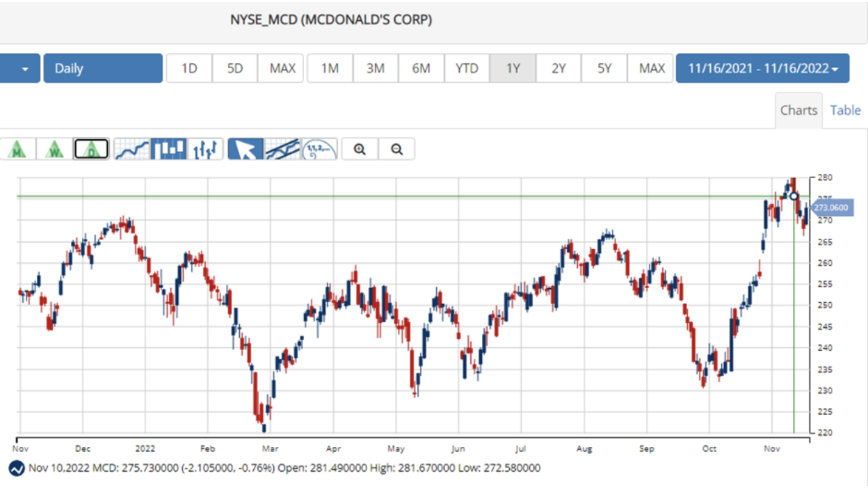Switch to line chart style
Viewport: 868px width, 490px height.
[x=132, y=149]
